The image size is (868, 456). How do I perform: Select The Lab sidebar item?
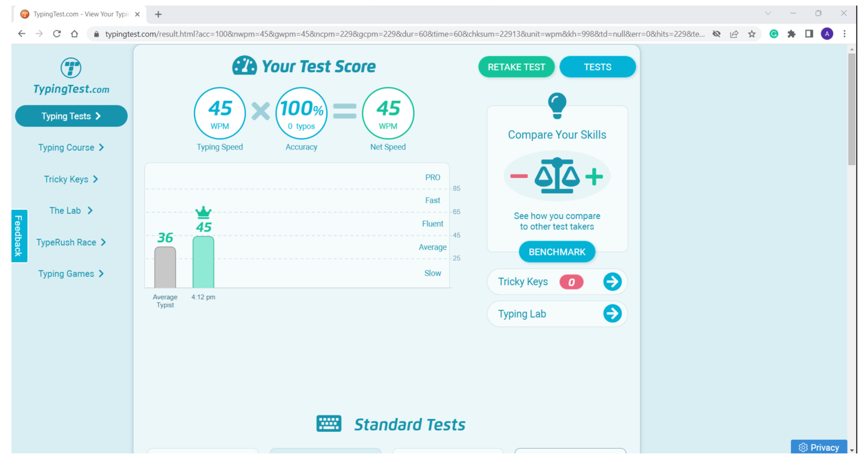click(x=71, y=210)
